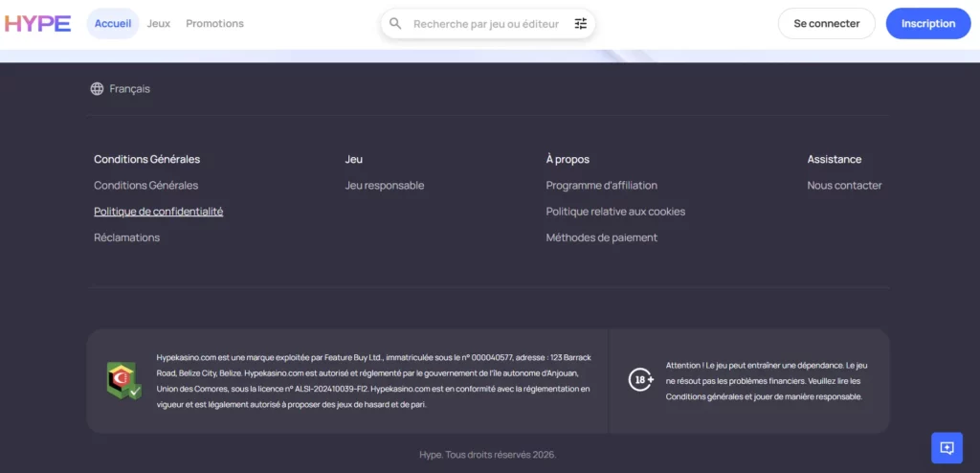Open the live chat support button

click(947, 448)
